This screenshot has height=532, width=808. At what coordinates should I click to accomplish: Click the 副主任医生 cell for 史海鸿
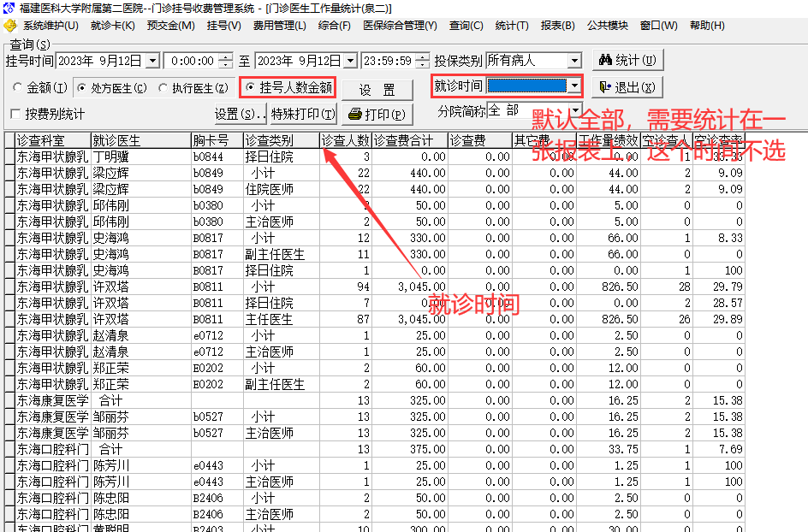point(282,254)
